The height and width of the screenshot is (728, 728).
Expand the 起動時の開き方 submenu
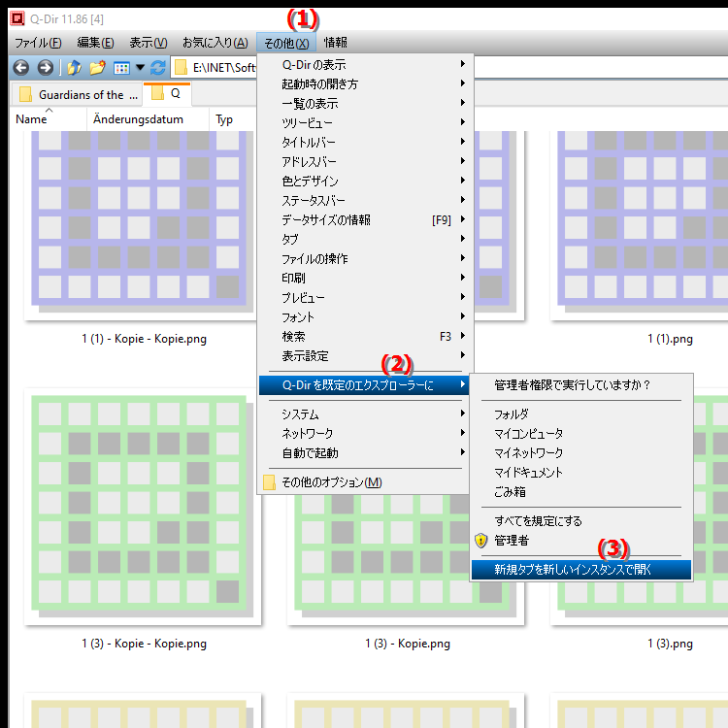[x=364, y=84]
